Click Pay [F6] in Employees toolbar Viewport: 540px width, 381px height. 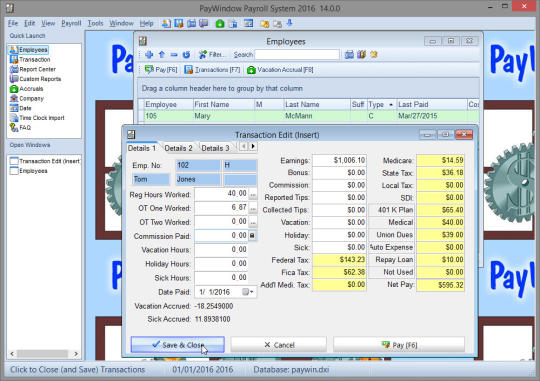coord(161,70)
